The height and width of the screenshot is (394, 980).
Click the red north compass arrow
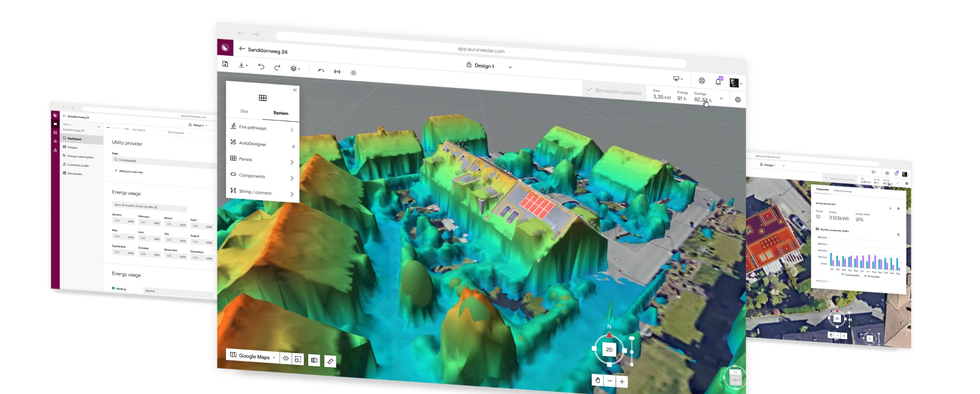tap(609, 334)
